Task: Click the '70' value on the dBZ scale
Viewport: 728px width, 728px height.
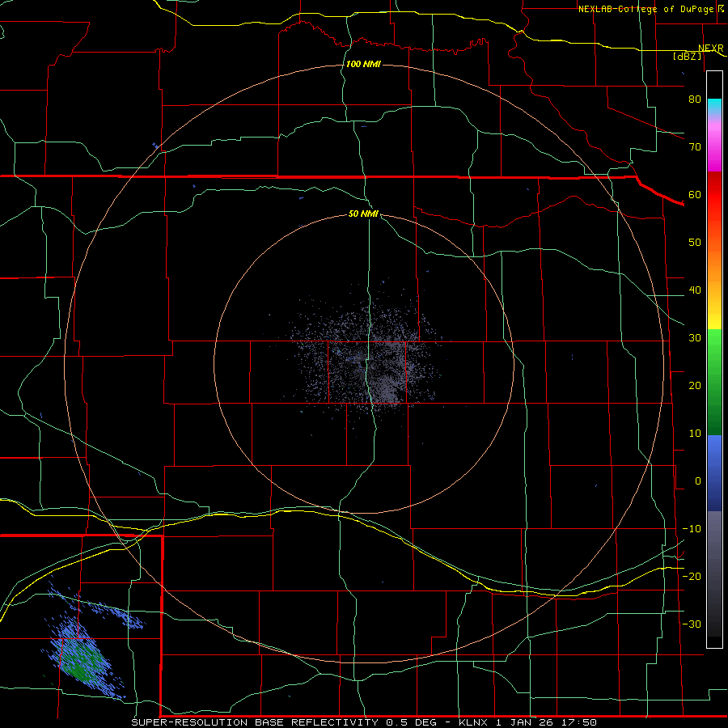Action: (x=695, y=146)
